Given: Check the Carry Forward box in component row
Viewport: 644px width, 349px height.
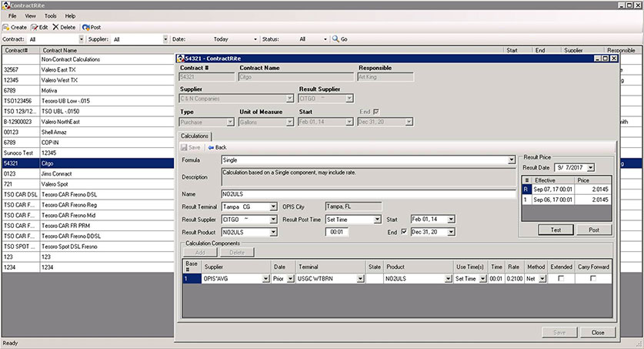Looking at the screenshot, I should point(592,278).
